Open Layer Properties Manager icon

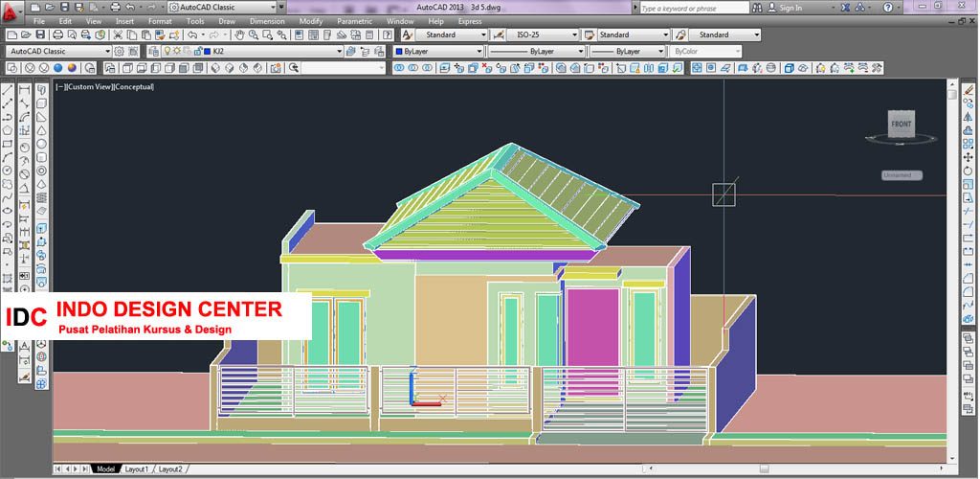point(152,52)
